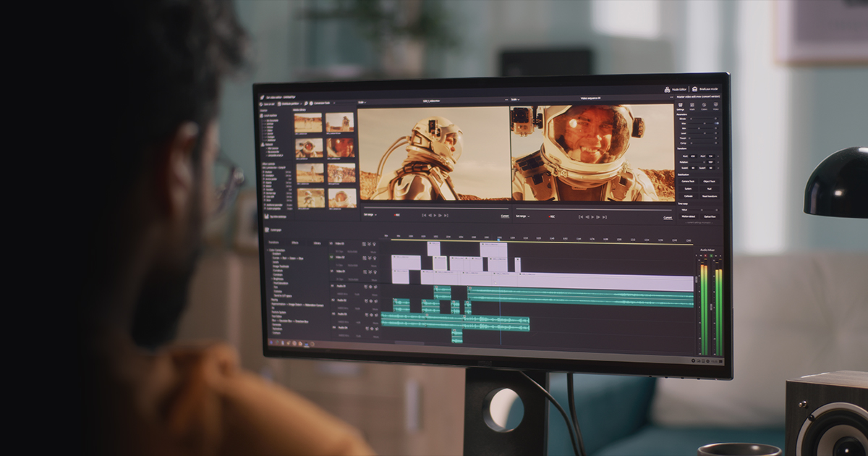Click the Camera Track button

click(x=688, y=181)
